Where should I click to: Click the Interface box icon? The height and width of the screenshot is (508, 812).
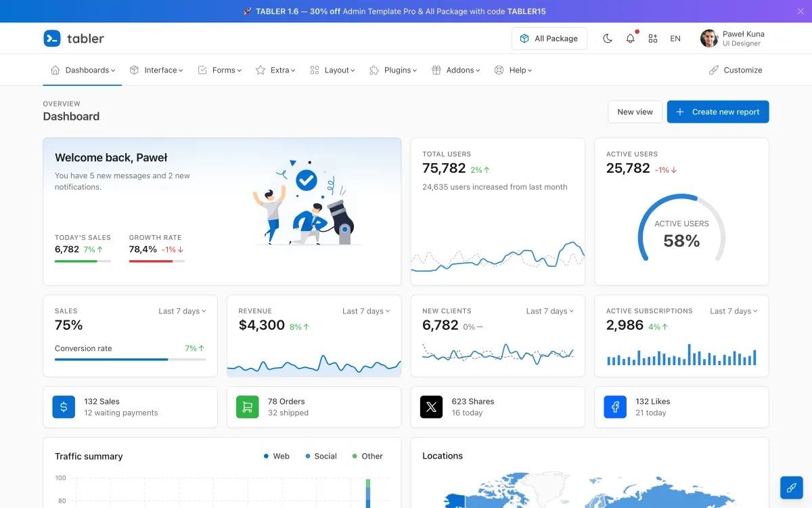(135, 70)
